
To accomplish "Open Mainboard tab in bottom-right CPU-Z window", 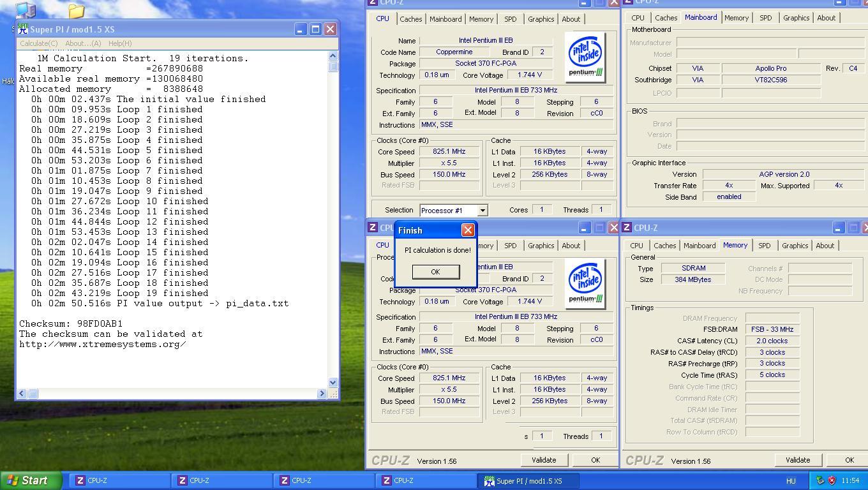I will 700,246.
